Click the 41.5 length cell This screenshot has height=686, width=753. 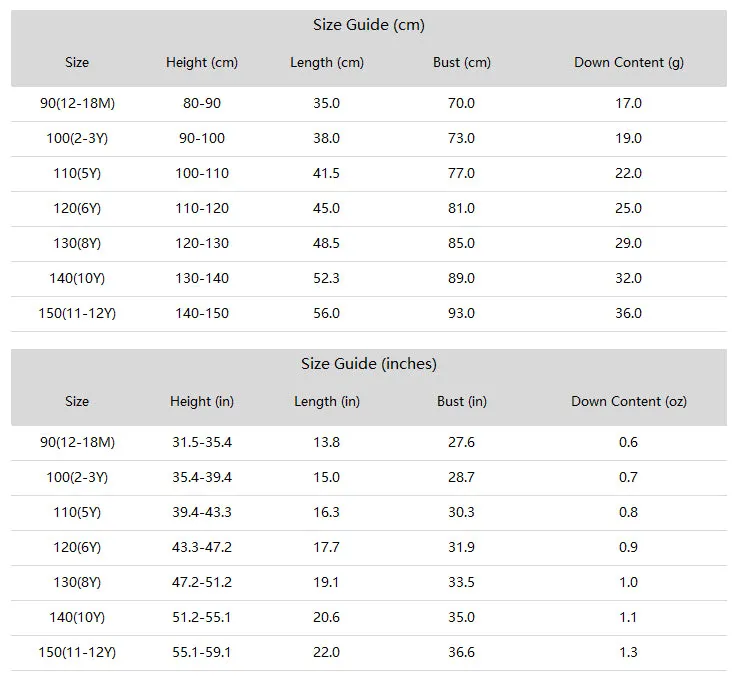327,173
